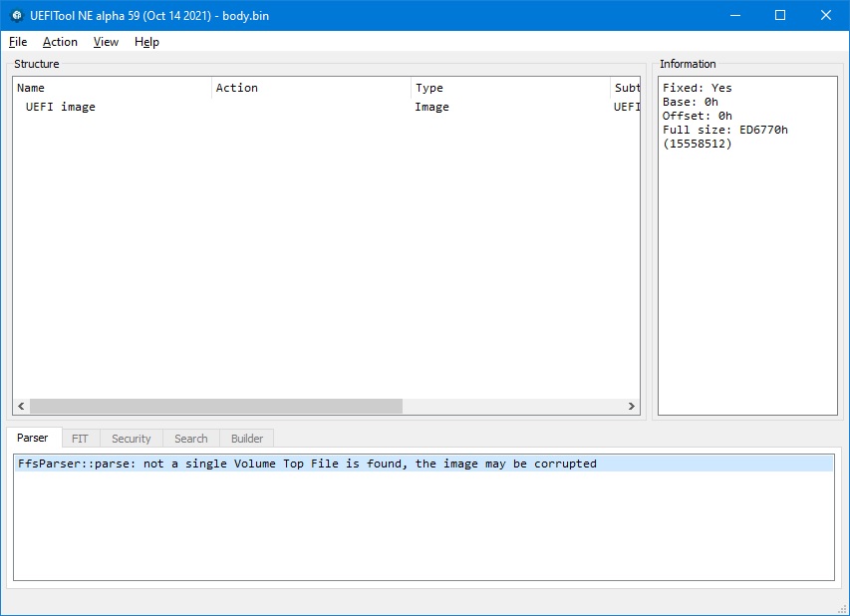Click the Image type cell

point(432,107)
